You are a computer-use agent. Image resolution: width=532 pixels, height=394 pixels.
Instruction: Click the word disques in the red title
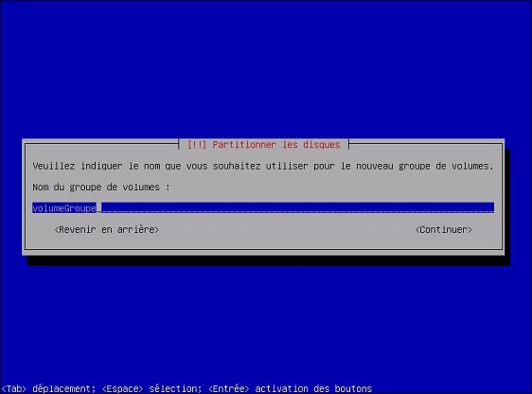click(322, 145)
